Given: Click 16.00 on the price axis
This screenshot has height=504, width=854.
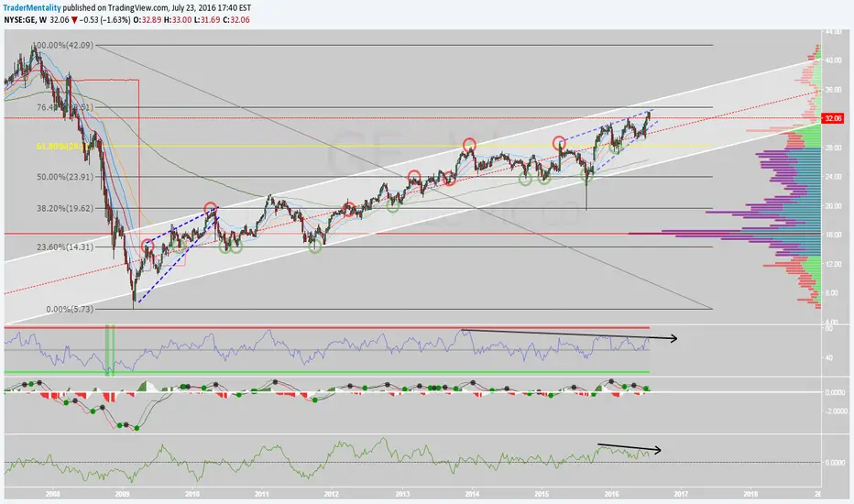Looking at the screenshot, I should pyautogui.click(x=833, y=235).
